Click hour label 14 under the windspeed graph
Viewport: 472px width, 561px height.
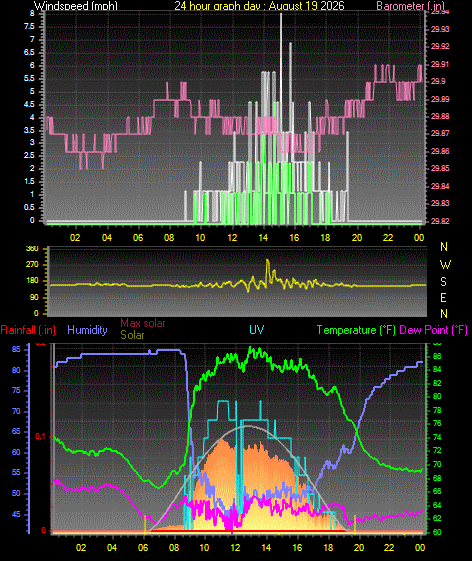click(x=263, y=238)
